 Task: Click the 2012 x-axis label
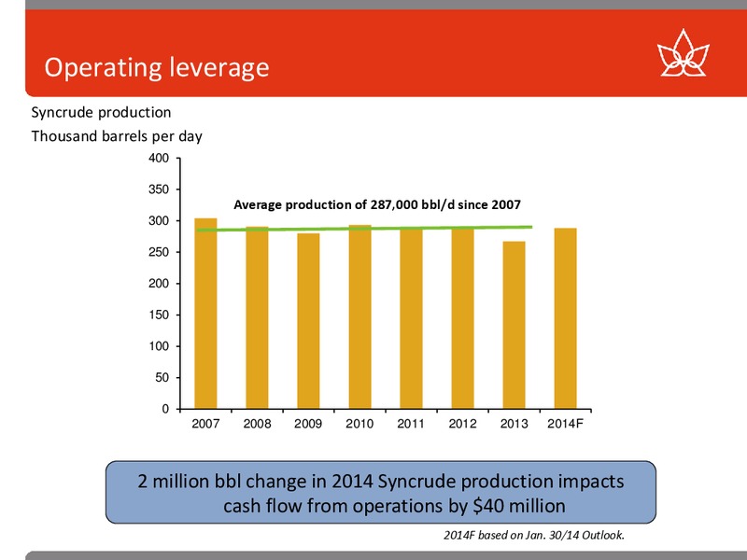click(462, 424)
